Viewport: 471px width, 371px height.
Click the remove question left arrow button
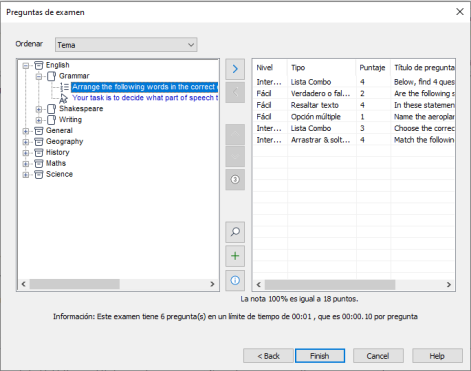tap(235, 92)
